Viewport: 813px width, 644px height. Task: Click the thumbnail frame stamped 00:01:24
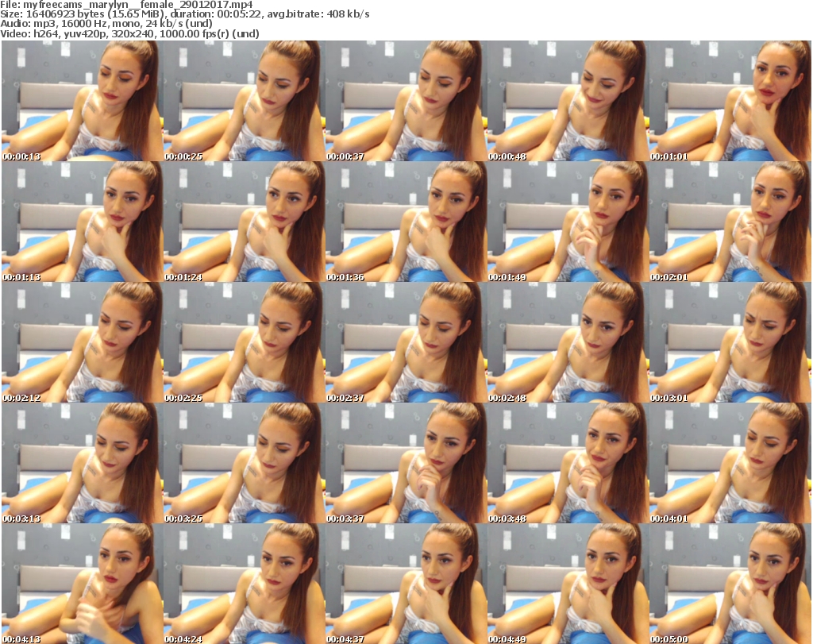point(244,222)
